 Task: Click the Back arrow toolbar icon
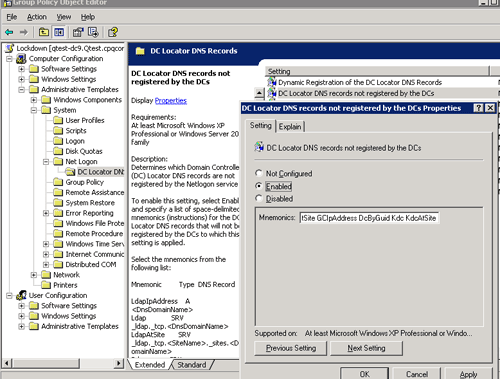point(9,32)
